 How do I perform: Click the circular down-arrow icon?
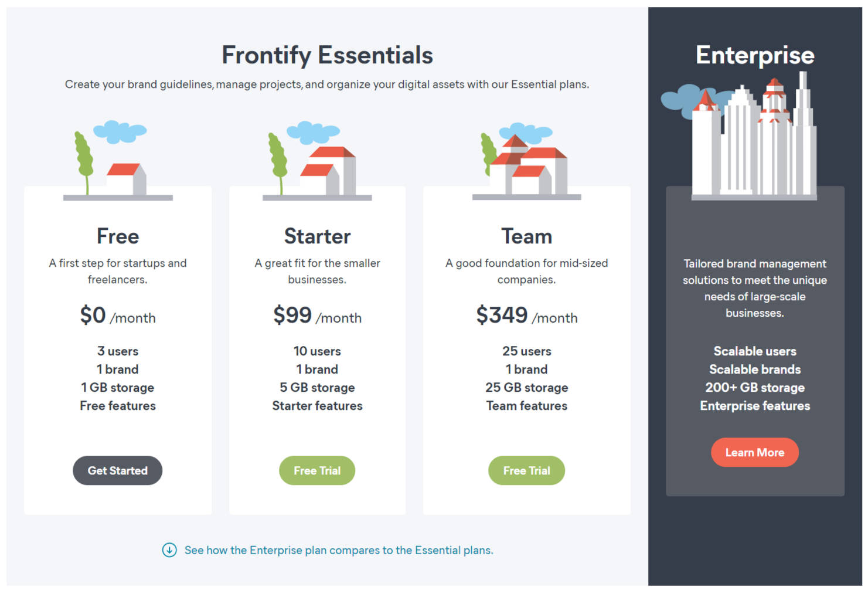[x=169, y=550]
